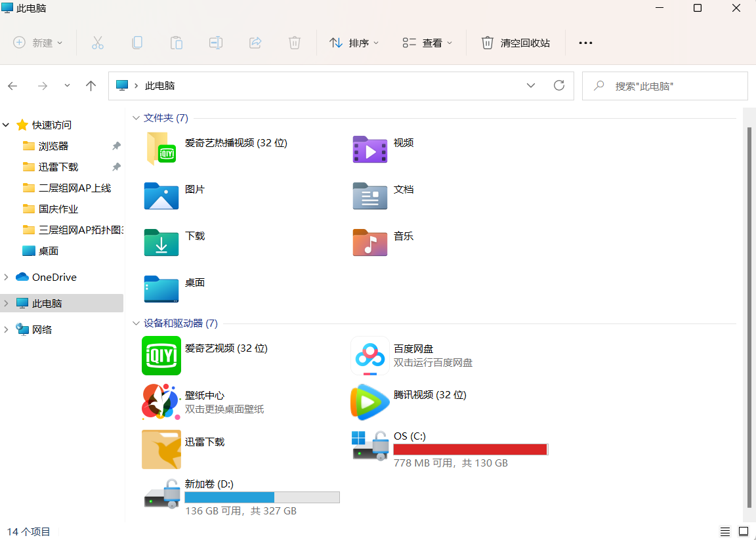Select 迅雷下载 in quick access sidebar
This screenshot has width=756, height=540.
coord(58,167)
